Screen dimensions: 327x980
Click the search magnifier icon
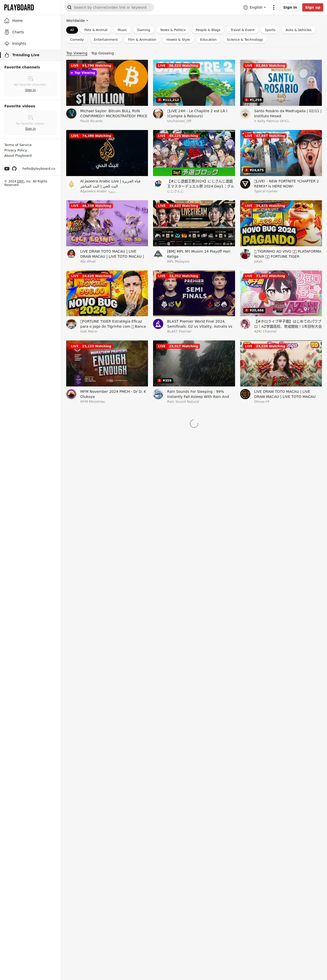(70, 7)
